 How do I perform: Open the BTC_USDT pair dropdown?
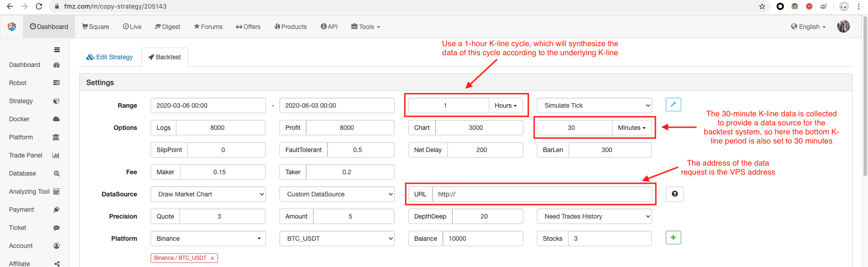click(x=337, y=238)
